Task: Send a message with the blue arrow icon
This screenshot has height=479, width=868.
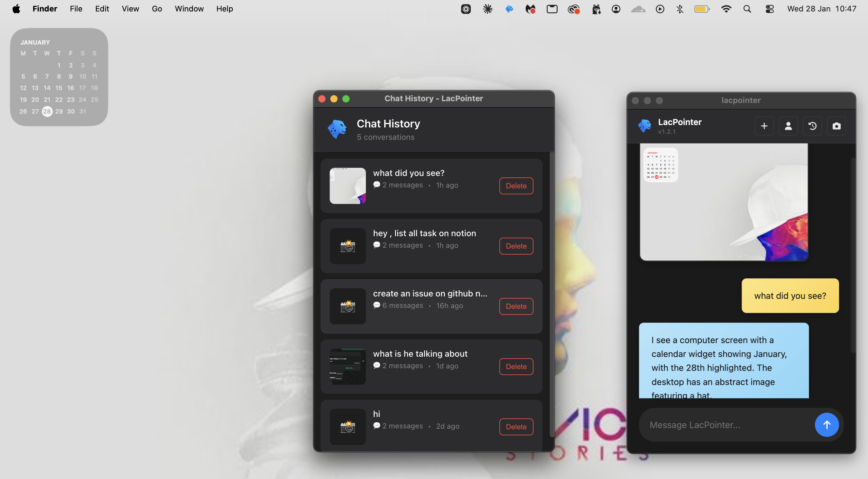Action: click(827, 425)
